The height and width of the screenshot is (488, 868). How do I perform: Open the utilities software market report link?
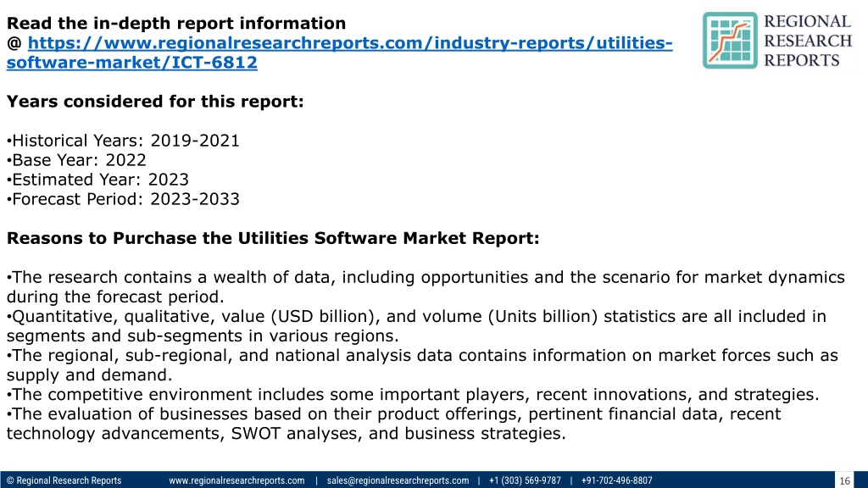coord(339,53)
